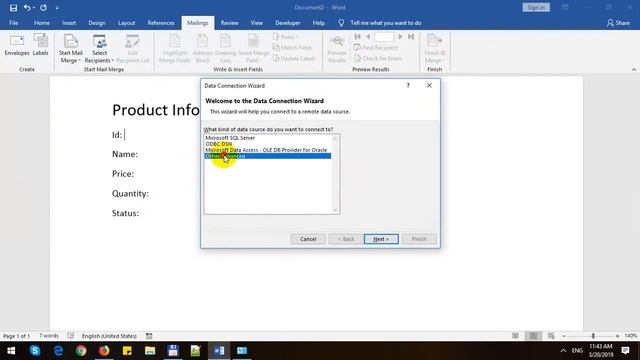Select the View tab
The image size is (640, 360).
pyautogui.click(x=257, y=23)
